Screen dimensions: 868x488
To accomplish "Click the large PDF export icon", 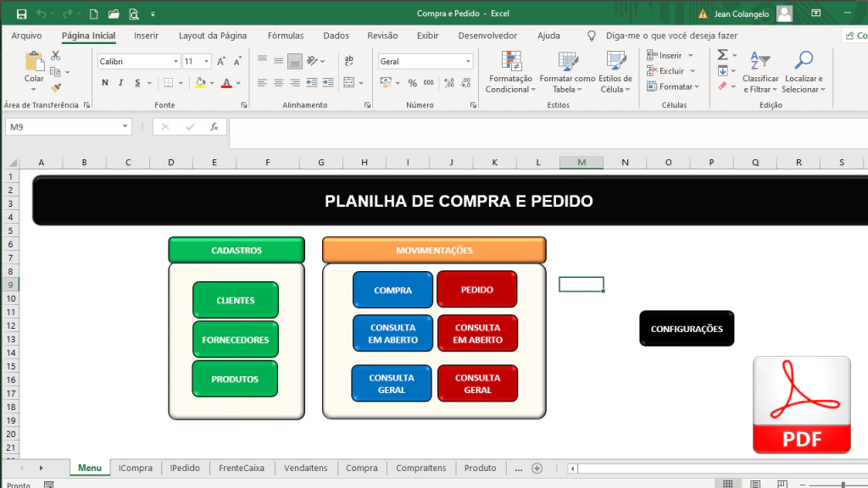I will tap(801, 404).
